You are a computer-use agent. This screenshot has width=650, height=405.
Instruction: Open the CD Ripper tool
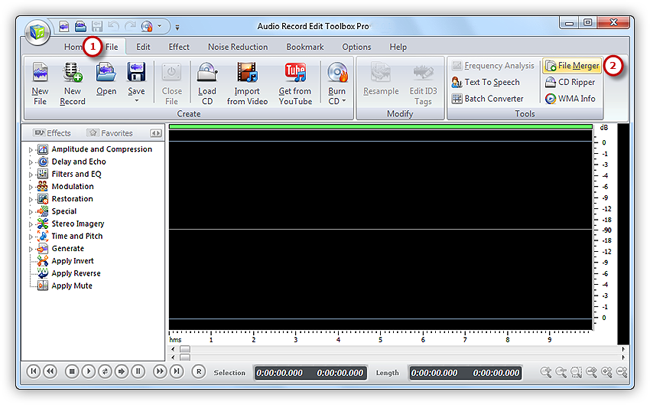570,82
